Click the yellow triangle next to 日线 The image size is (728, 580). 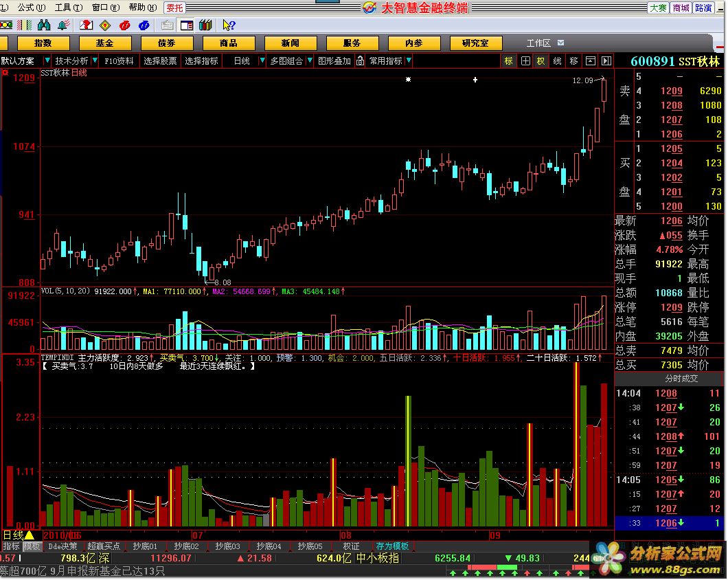tap(30, 535)
